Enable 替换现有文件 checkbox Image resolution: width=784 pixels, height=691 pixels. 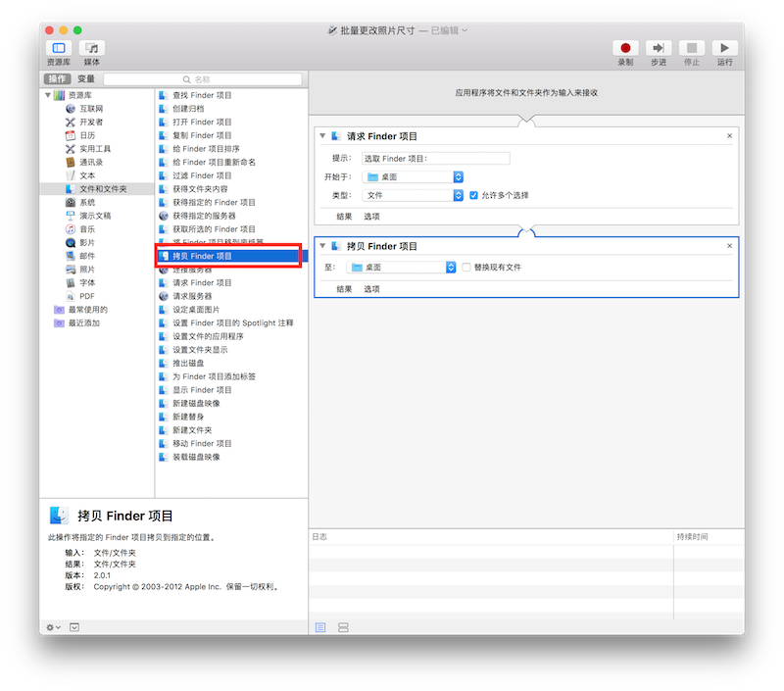466,268
